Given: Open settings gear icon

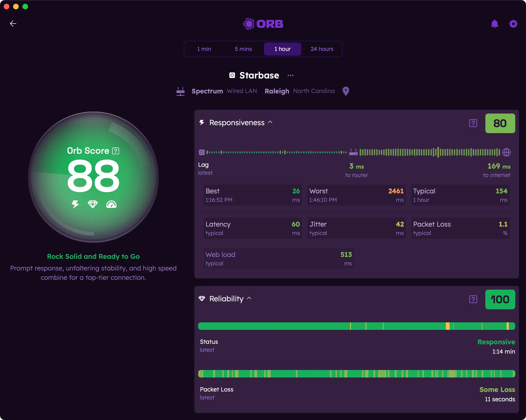Looking at the screenshot, I should tap(513, 24).
